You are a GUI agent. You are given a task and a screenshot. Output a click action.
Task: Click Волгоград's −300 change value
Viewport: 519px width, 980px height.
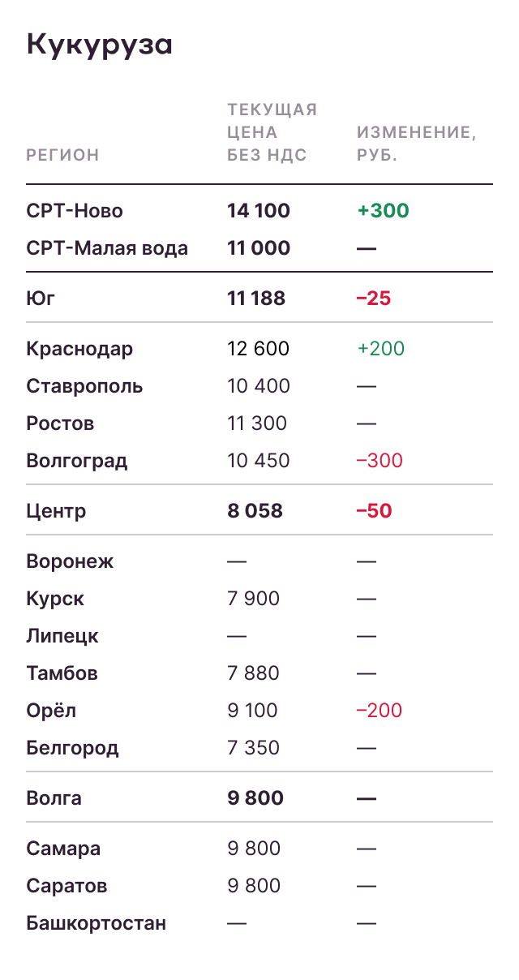(x=380, y=461)
